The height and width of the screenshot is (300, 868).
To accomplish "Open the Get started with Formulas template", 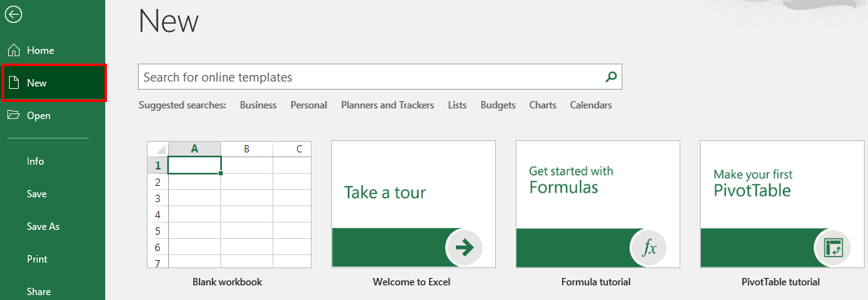I will click(x=598, y=205).
